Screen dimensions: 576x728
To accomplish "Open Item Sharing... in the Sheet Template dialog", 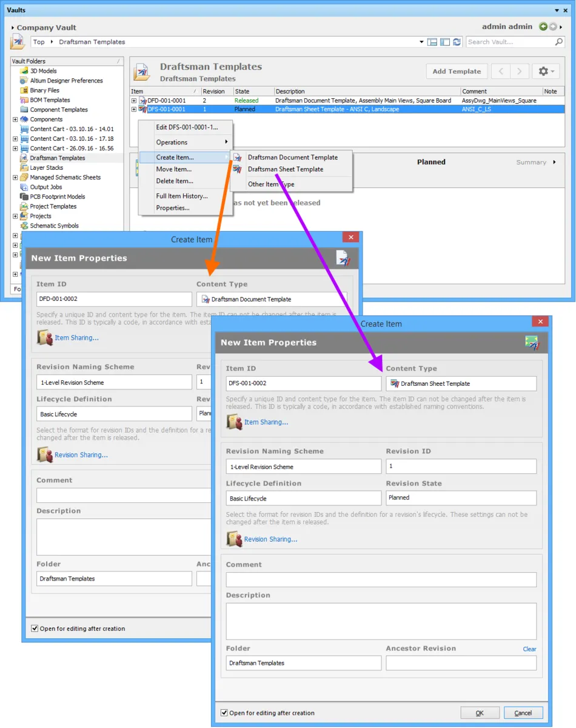I will [266, 422].
